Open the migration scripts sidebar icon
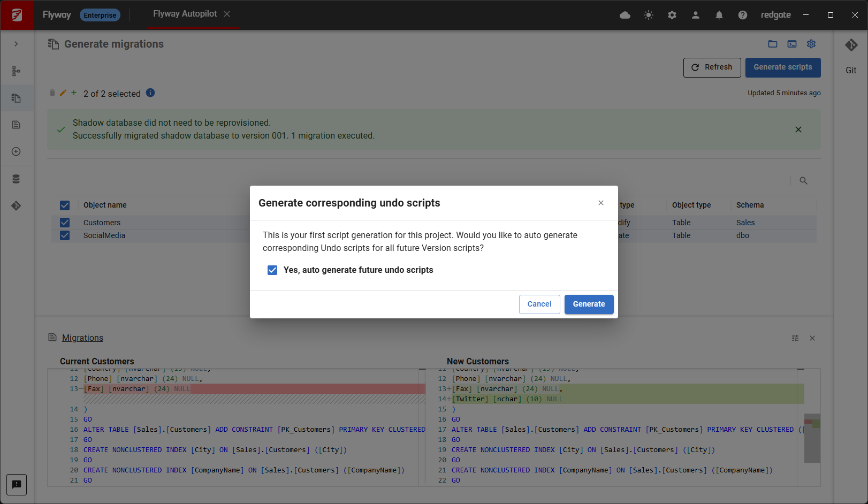Image resolution: width=868 pixels, height=504 pixels. [x=16, y=125]
